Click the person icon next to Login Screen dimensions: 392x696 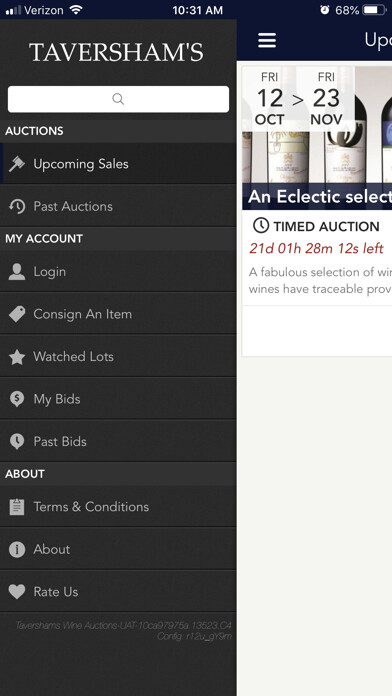[x=17, y=272]
